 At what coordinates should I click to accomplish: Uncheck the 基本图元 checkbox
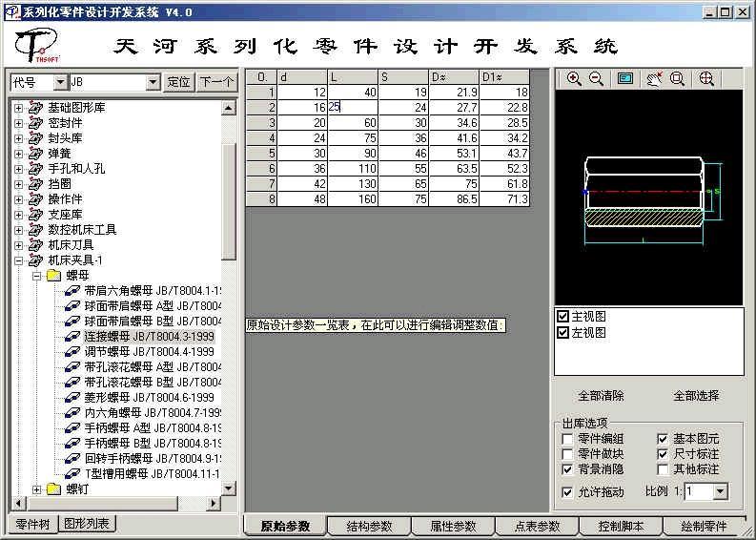663,439
